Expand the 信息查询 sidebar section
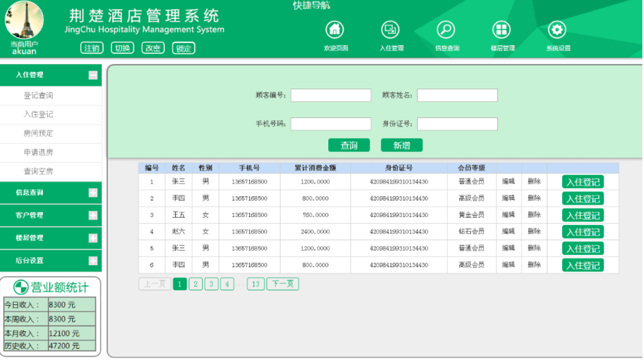 [x=93, y=192]
